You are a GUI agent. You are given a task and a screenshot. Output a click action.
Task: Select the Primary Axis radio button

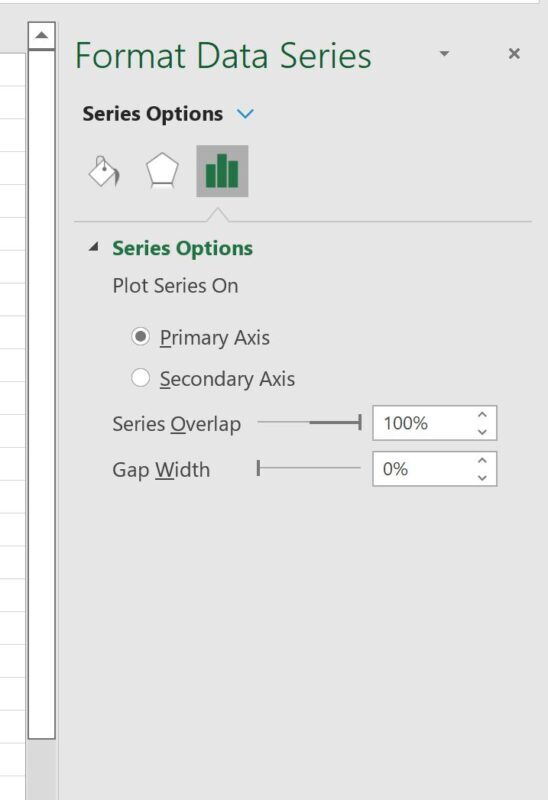(x=140, y=337)
